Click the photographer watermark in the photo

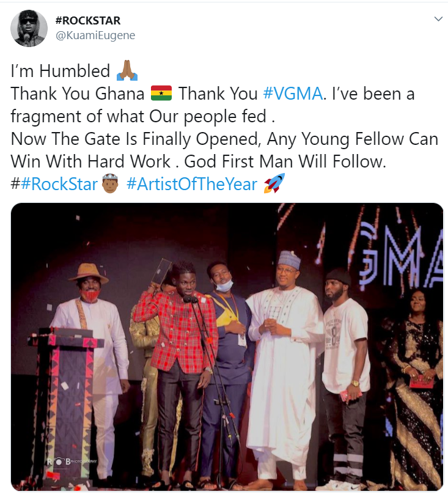72,461
